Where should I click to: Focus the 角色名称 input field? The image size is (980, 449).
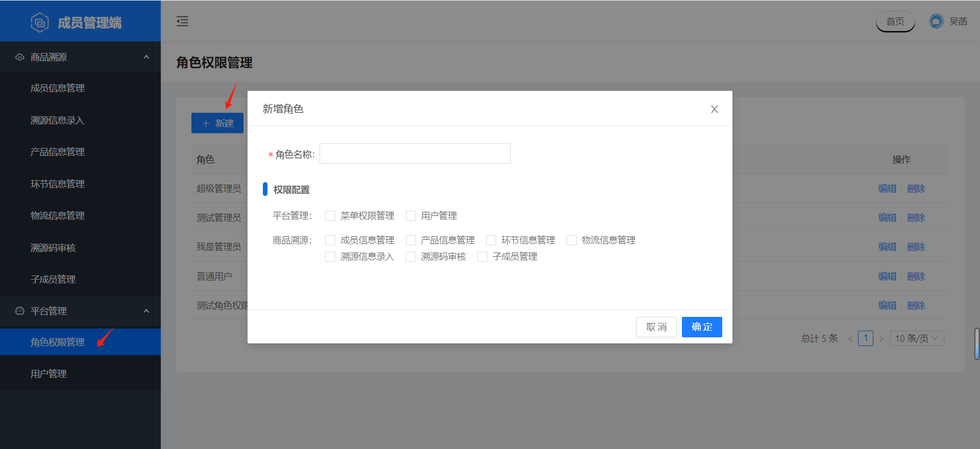pos(415,154)
